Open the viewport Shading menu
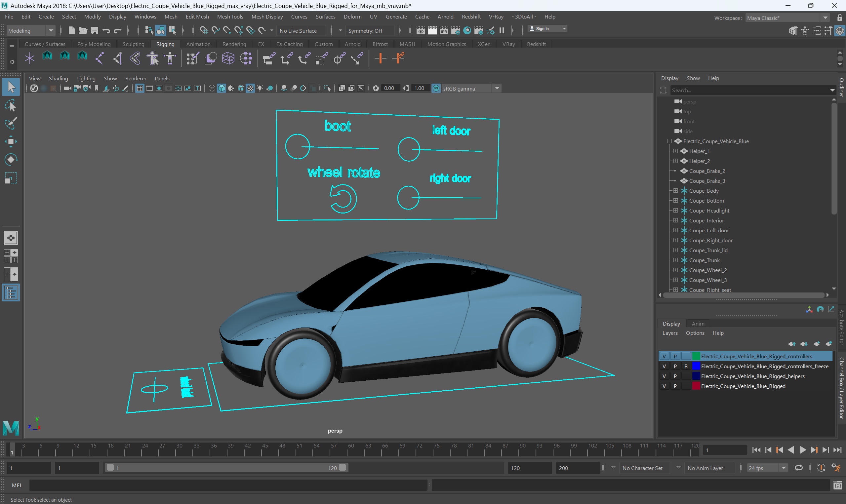The width and height of the screenshot is (846, 504). click(x=58, y=78)
